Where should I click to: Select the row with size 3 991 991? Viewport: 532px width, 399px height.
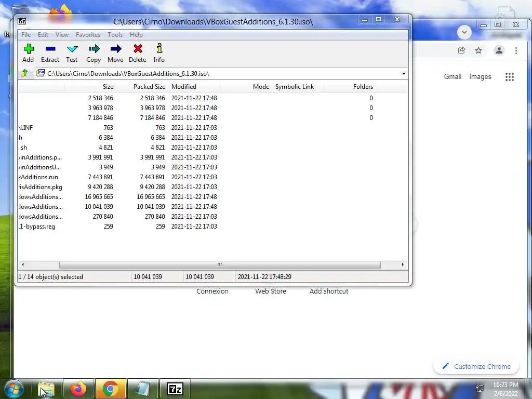(212, 157)
